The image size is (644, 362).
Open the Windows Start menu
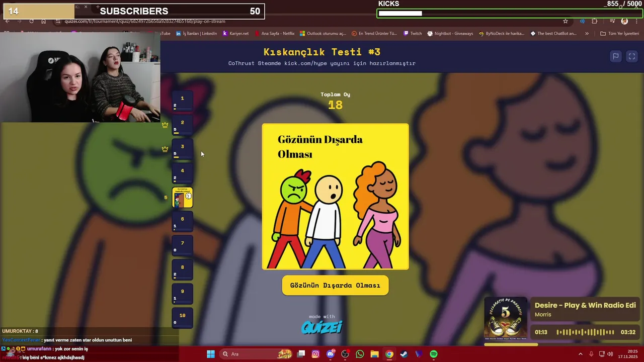click(211, 354)
